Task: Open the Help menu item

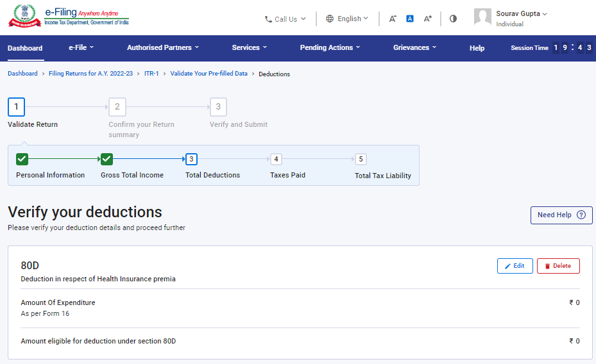Action: point(477,48)
